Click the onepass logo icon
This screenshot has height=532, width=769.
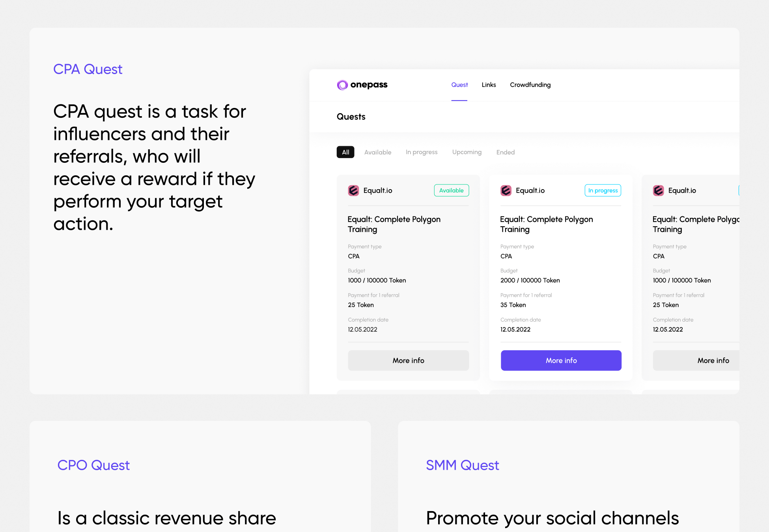tap(342, 85)
